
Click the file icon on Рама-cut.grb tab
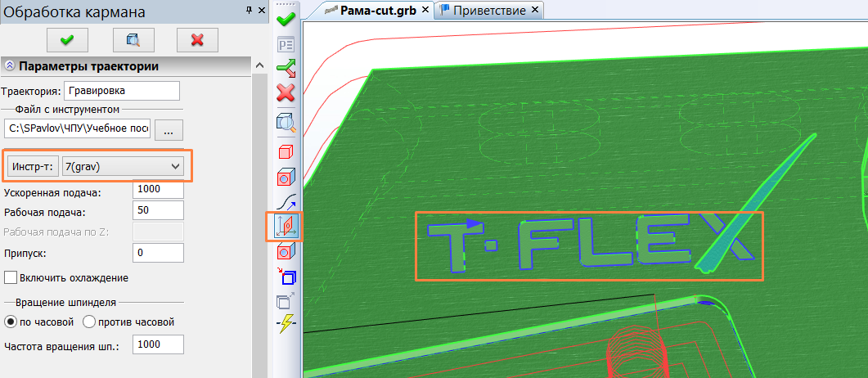tap(331, 10)
